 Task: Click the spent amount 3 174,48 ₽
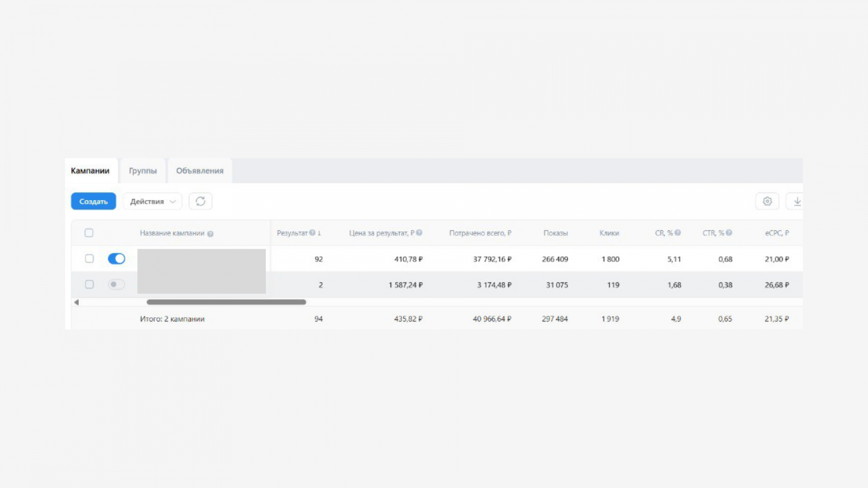pyautogui.click(x=494, y=285)
